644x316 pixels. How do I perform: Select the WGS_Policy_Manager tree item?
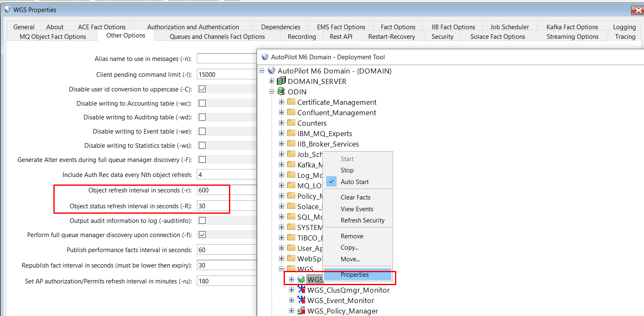click(x=343, y=311)
